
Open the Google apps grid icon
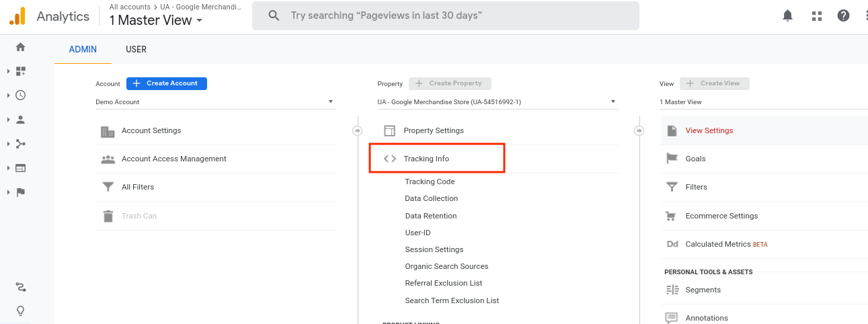817,15
